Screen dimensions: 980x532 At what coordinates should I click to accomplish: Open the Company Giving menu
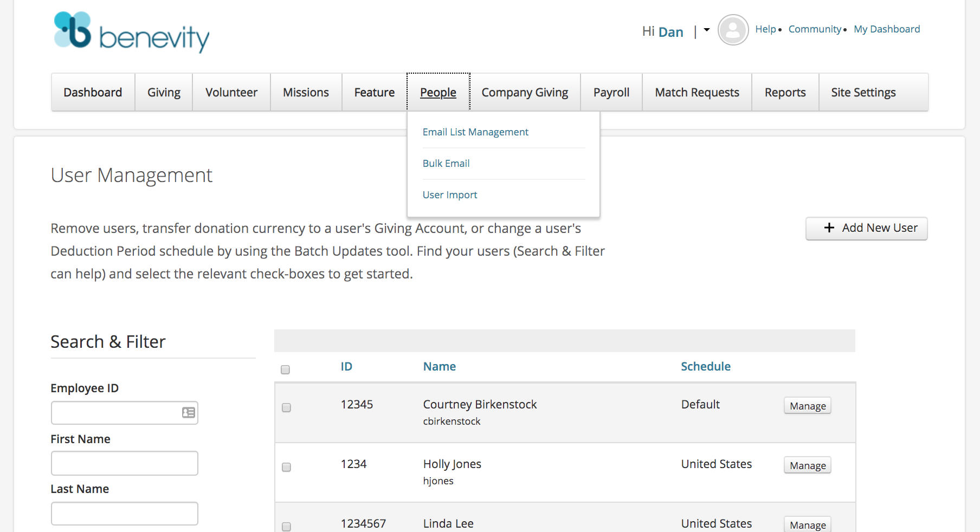pyautogui.click(x=525, y=92)
